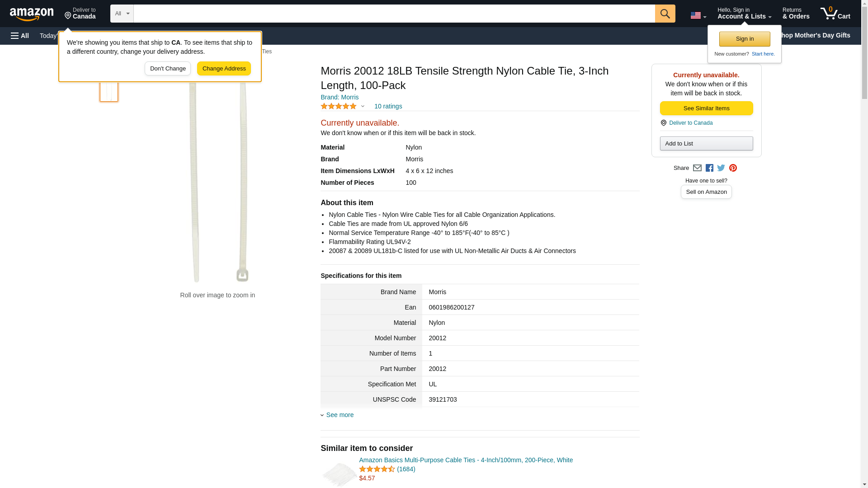Open the language flag dropdown
Viewport: 868px width, 488px height.
[x=698, y=15]
